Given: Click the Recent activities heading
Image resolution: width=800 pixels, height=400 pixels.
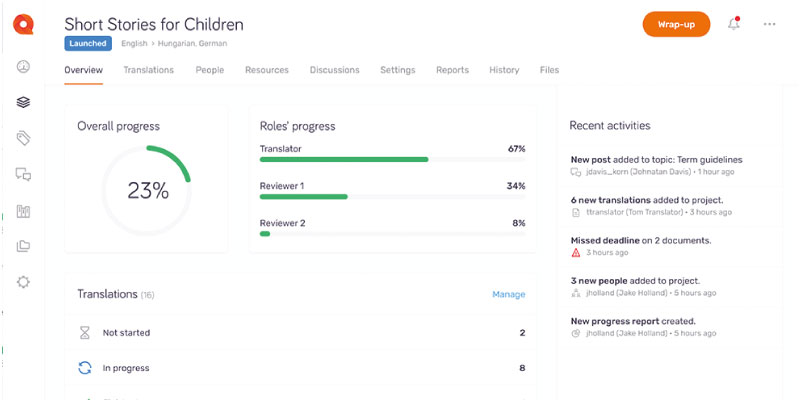Looking at the screenshot, I should point(610,126).
